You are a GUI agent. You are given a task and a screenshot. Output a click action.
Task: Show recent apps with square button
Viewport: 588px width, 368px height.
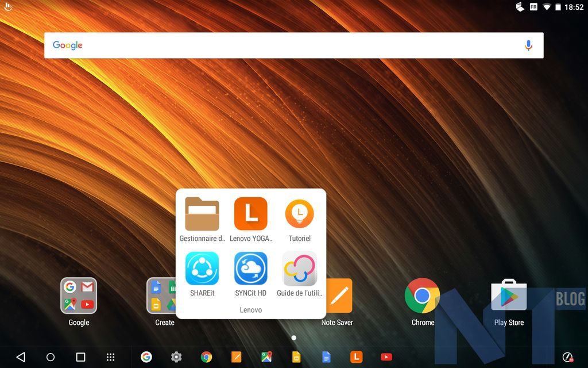[x=80, y=357]
